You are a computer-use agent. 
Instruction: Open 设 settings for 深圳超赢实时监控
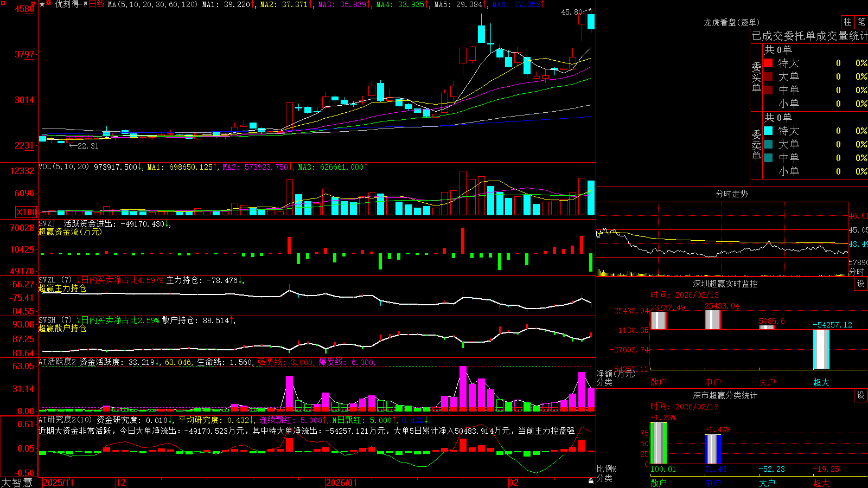pos(861,284)
